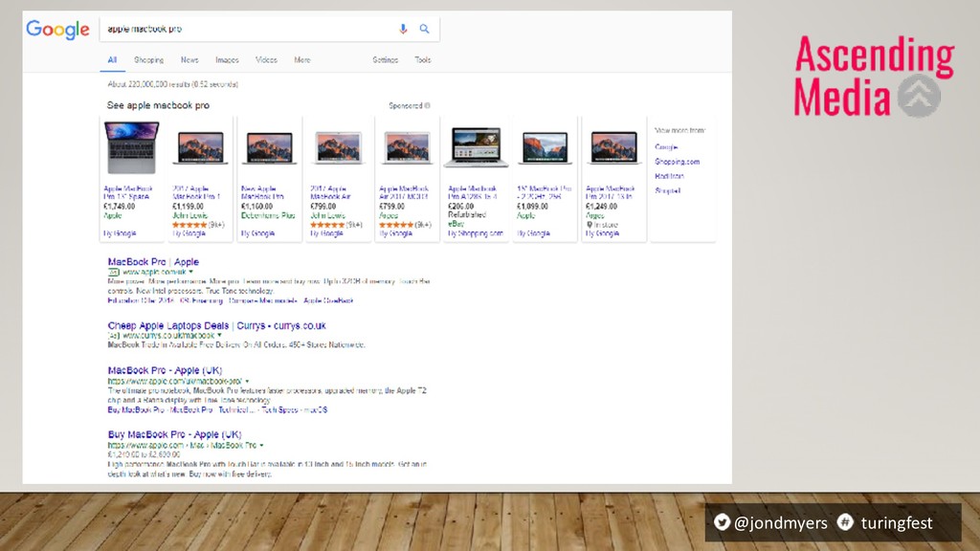This screenshot has width=980, height=551.
Task: Select the All search tab
Action: pos(112,60)
